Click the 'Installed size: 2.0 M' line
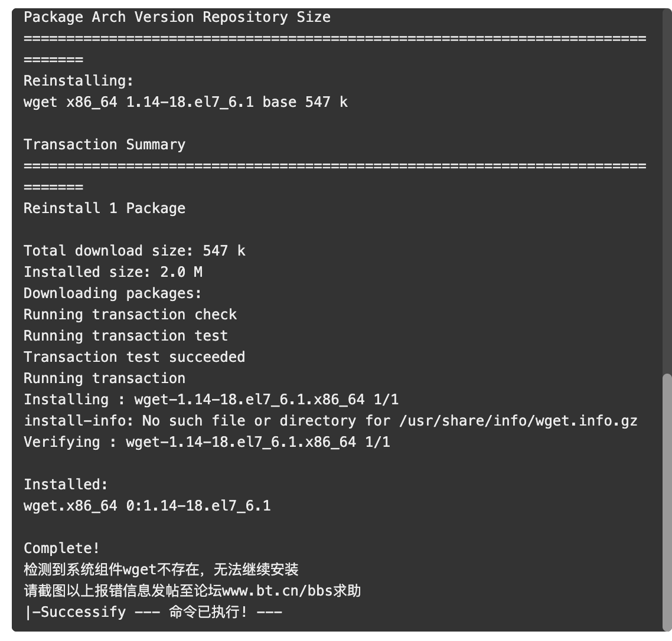Viewport: 672px width, 641px height. click(113, 272)
